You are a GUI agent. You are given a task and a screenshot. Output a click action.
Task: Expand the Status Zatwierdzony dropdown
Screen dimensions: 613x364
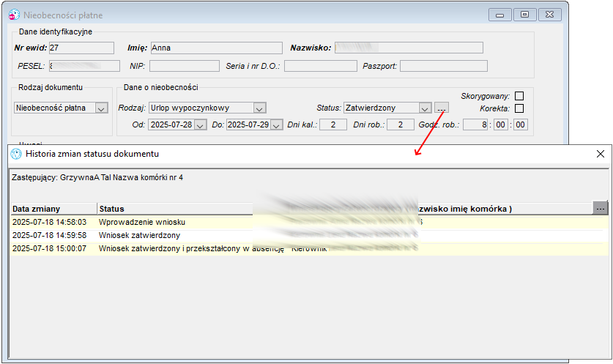tap(425, 108)
